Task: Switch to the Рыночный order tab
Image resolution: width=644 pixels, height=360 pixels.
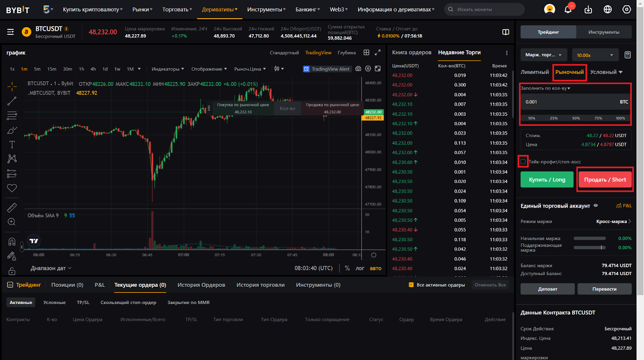Action: (570, 72)
